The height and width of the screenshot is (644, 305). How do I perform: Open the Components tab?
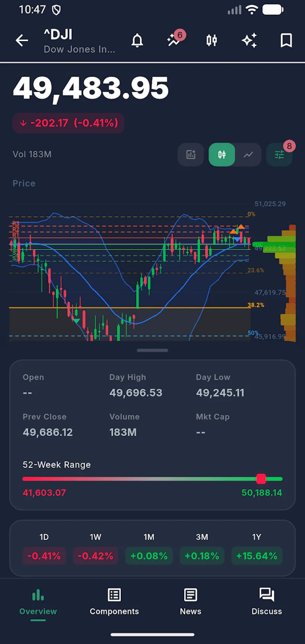coord(114,602)
